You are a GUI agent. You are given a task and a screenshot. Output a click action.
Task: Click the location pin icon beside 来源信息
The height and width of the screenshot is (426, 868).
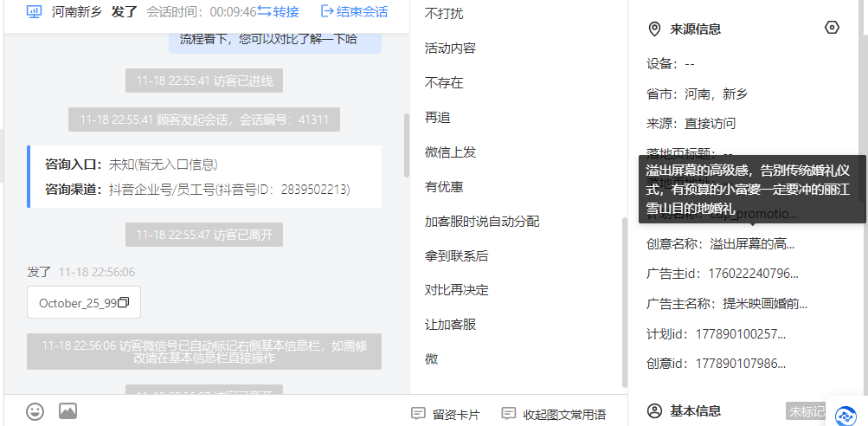pos(654,29)
